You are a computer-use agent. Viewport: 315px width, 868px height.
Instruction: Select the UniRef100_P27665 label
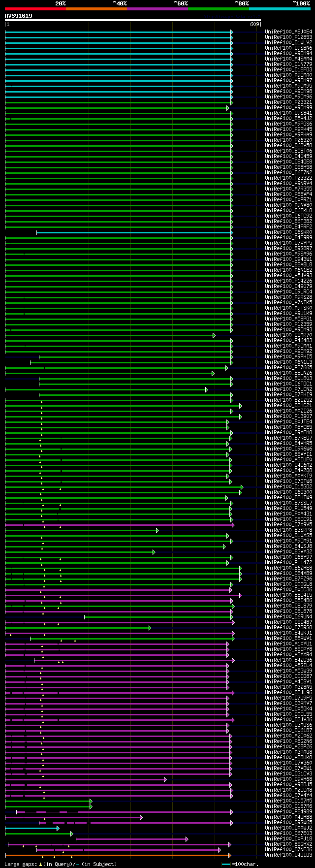pos(288,367)
